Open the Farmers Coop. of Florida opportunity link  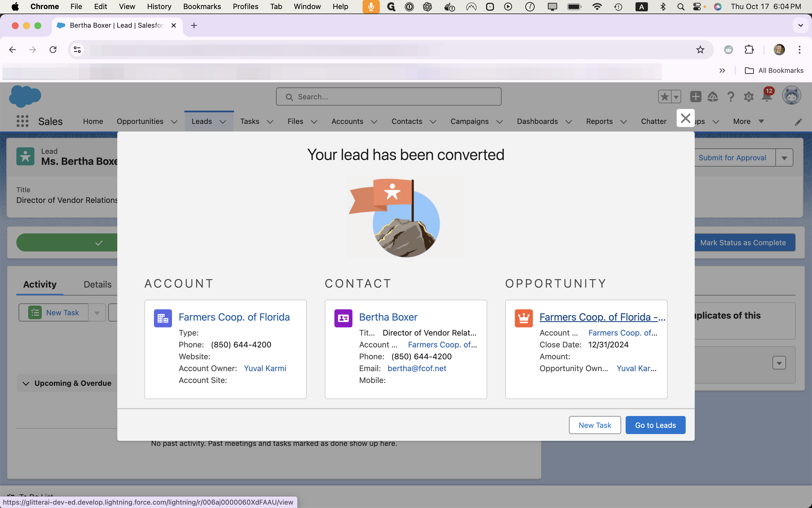pos(602,317)
